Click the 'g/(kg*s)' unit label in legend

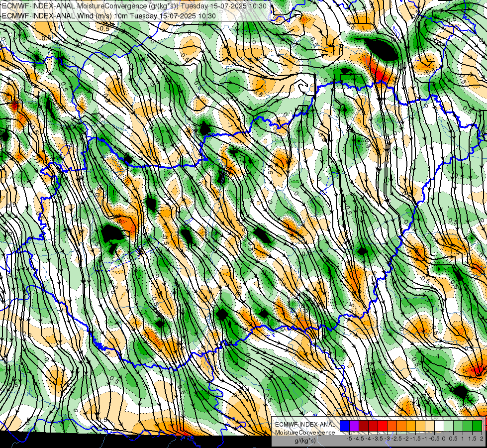(x=305, y=441)
